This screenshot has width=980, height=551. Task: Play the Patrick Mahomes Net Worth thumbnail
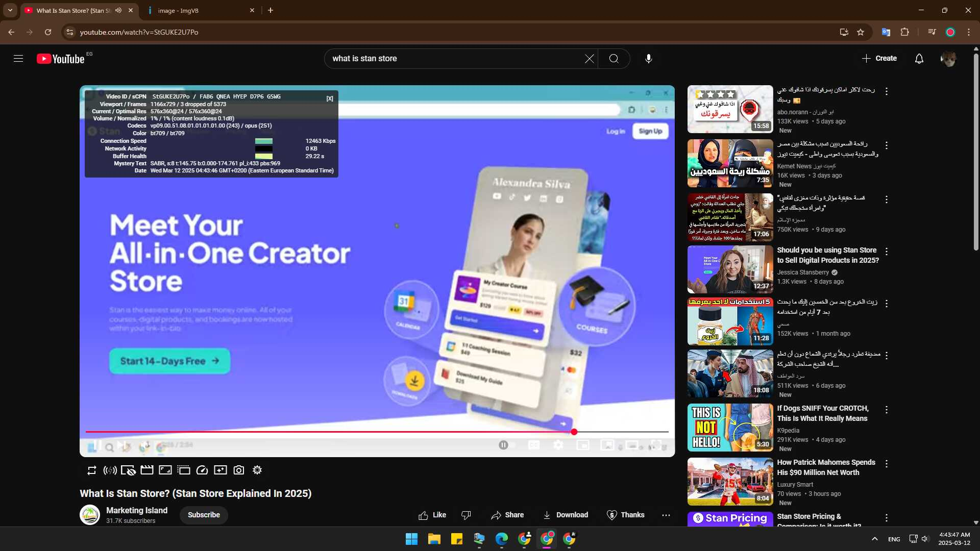click(x=730, y=482)
